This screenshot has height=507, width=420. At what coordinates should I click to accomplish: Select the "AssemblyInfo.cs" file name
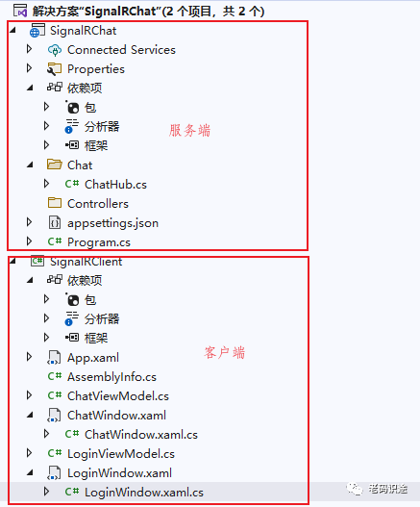click(111, 377)
